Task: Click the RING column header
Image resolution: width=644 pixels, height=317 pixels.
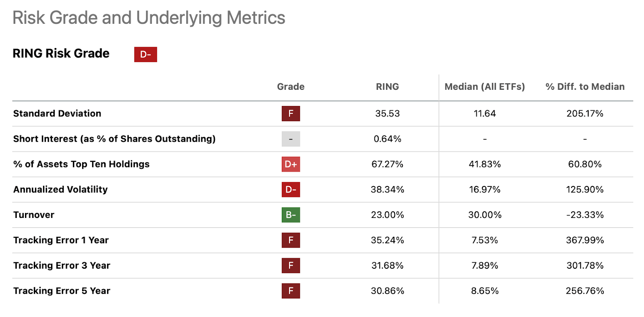Action: point(387,87)
